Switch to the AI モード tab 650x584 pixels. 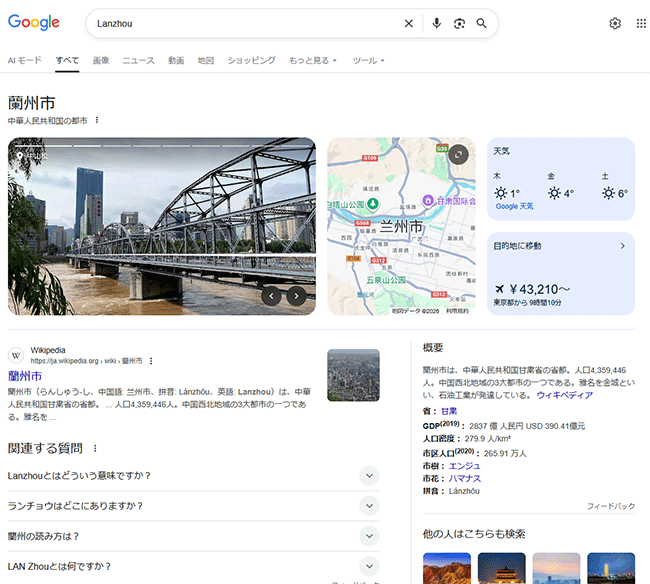coord(24,61)
